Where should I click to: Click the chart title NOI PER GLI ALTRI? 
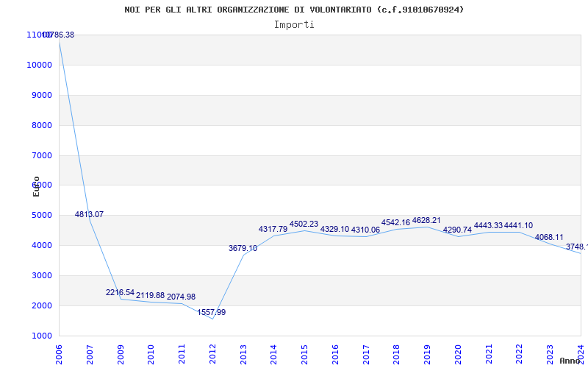coord(294,10)
